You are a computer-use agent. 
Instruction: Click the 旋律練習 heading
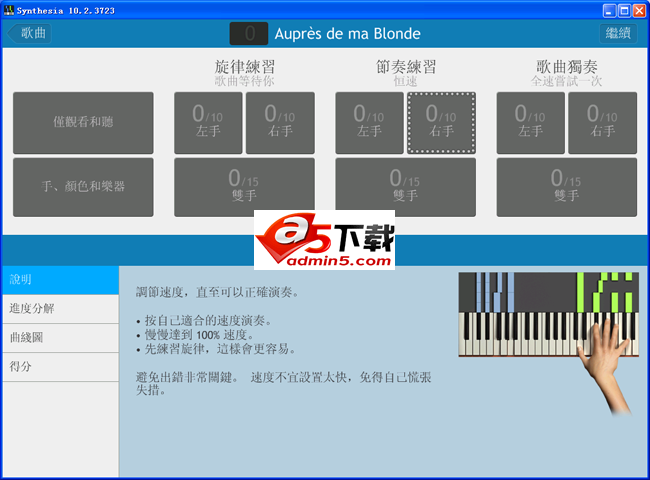[245, 67]
